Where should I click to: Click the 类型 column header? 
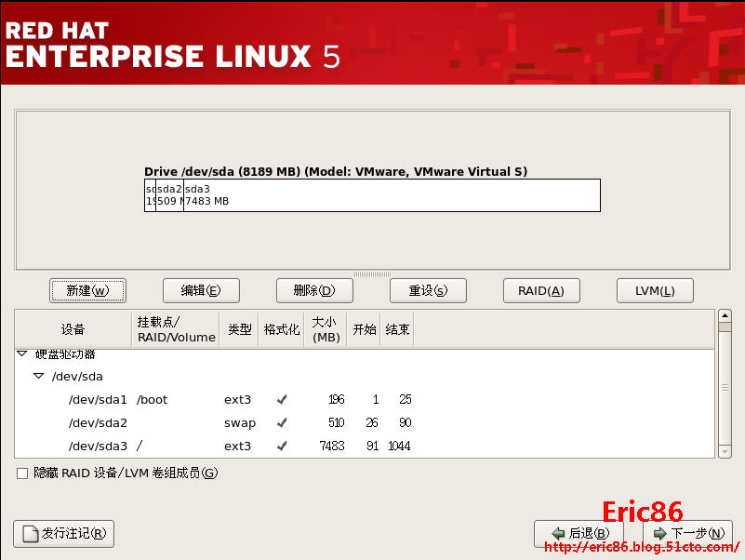(239, 329)
